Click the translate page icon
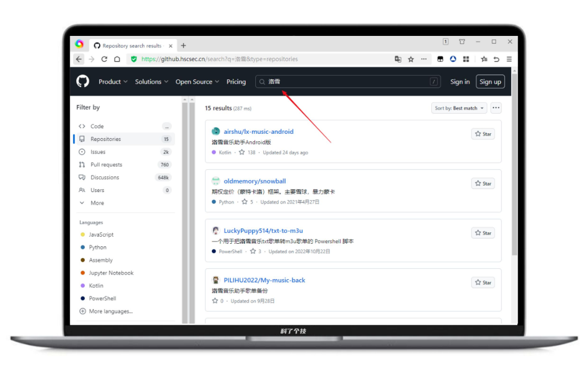 pyautogui.click(x=398, y=59)
